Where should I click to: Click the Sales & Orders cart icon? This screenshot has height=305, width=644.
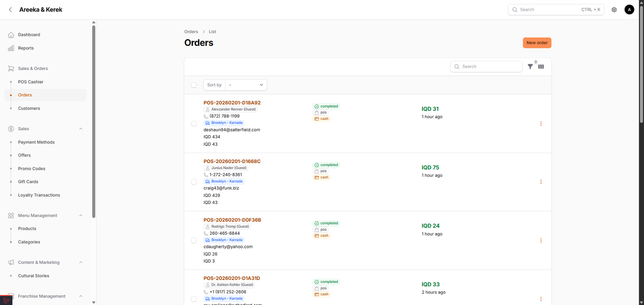coord(11,69)
